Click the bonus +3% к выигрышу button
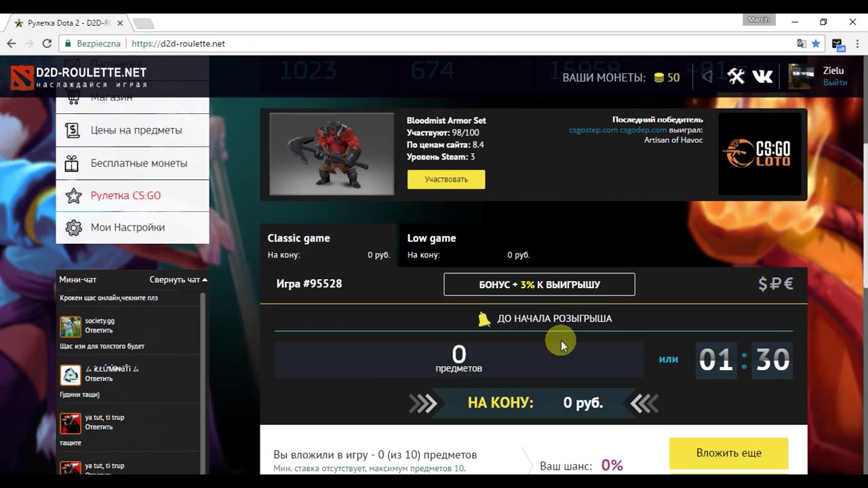 (x=539, y=285)
